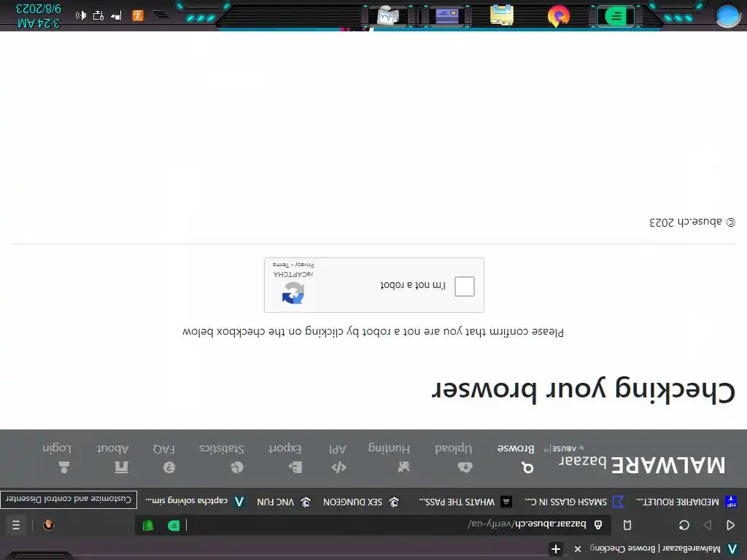Screen dimensions: 747x560
Task: Click the Login user icon
Action: (x=64, y=467)
